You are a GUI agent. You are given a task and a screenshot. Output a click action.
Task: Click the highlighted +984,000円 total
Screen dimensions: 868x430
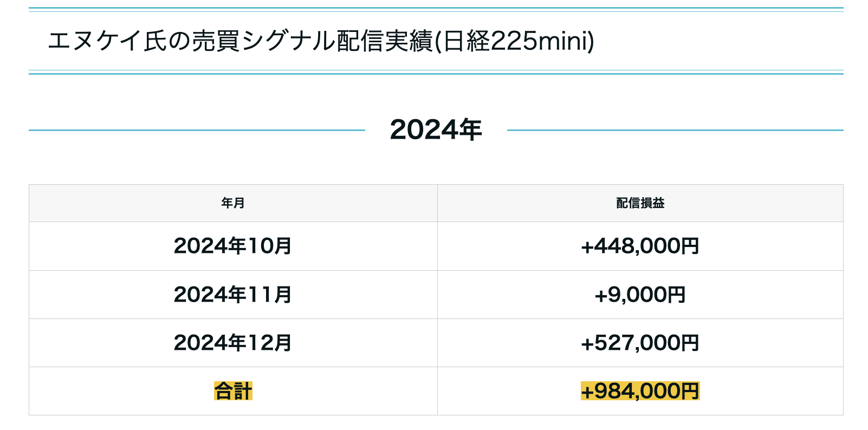click(x=640, y=391)
